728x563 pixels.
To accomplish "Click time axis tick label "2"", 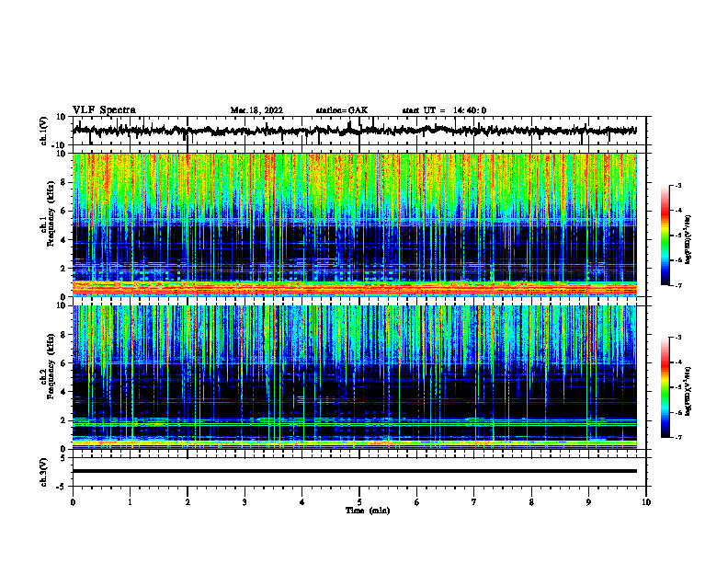I will coord(188,502).
